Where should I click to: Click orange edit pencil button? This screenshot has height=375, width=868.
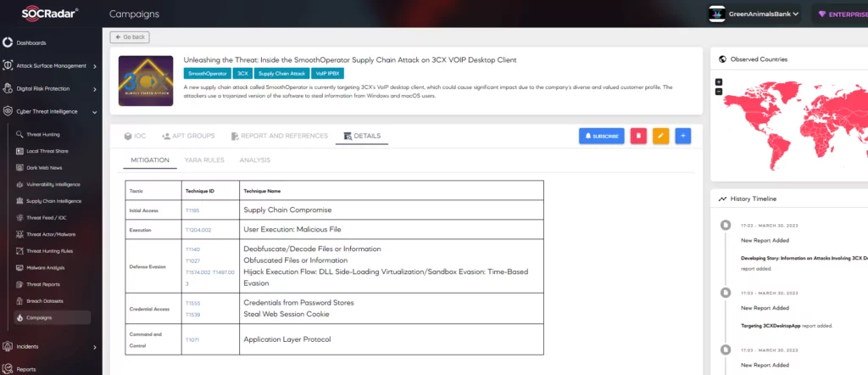(661, 137)
